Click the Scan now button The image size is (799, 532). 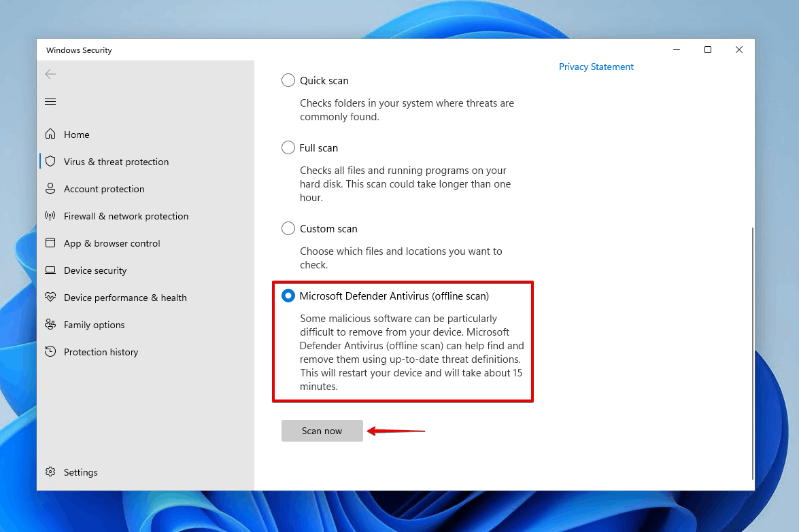click(322, 431)
